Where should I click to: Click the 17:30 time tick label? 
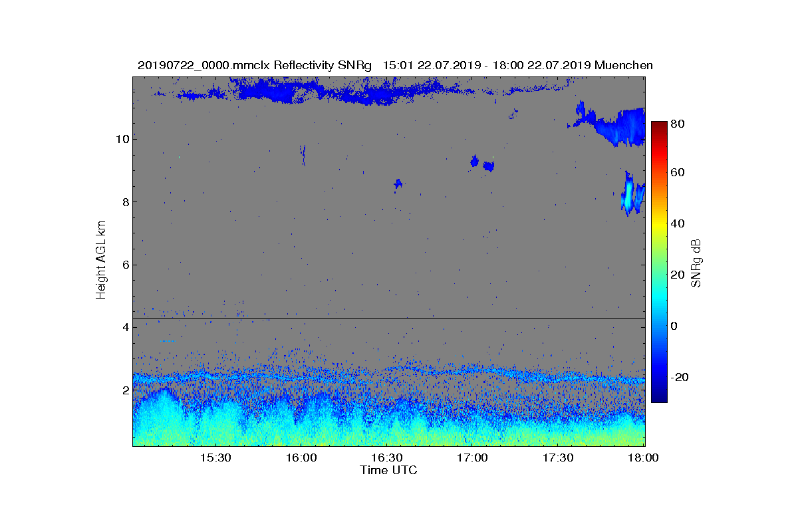(x=558, y=458)
